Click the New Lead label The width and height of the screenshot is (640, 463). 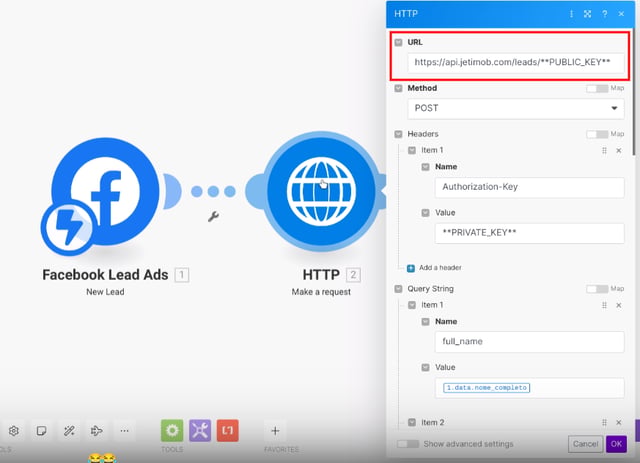click(105, 292)
